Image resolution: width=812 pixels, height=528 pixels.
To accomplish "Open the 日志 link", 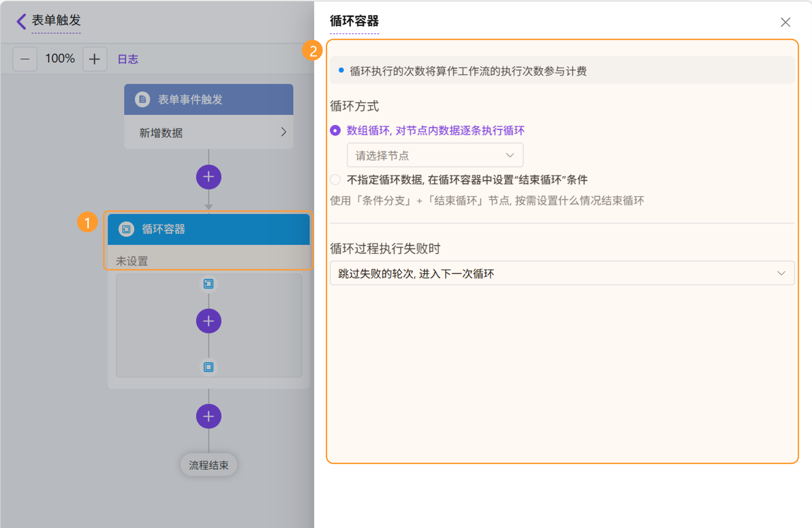I will click(128, 59).
